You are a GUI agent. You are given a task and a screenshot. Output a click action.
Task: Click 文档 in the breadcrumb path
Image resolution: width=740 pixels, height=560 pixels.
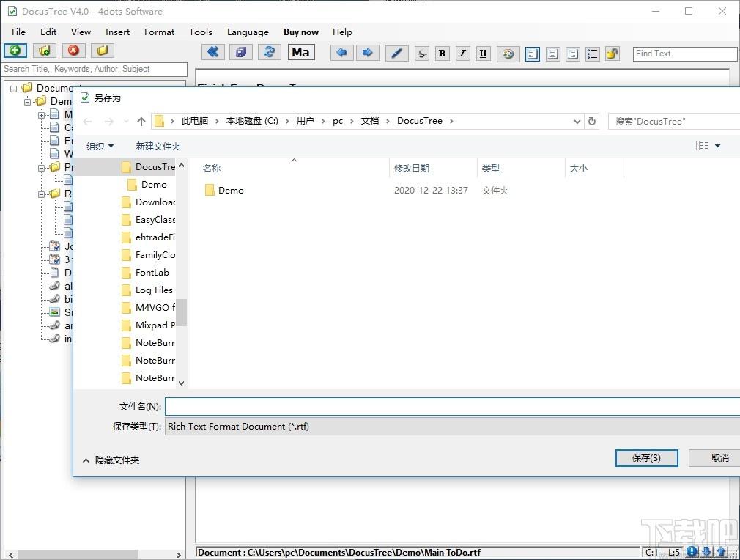pos(369,121)
